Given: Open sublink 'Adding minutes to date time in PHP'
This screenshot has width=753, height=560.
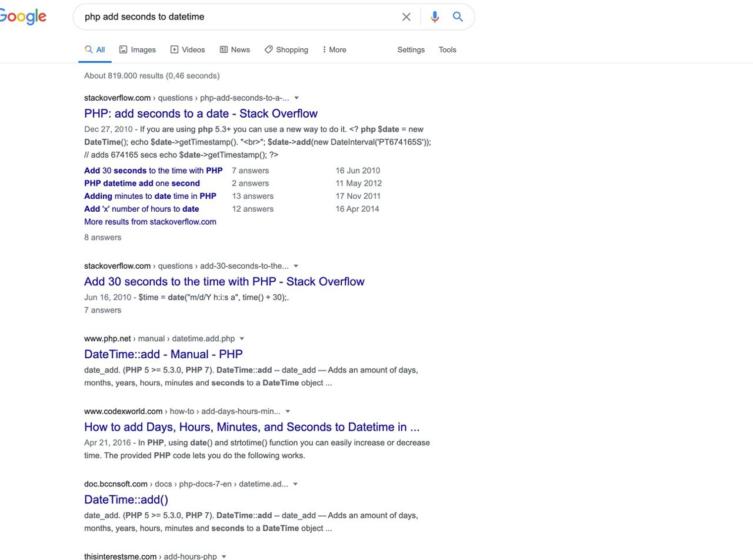Looking at the screenshot, I should click(150, 196).
